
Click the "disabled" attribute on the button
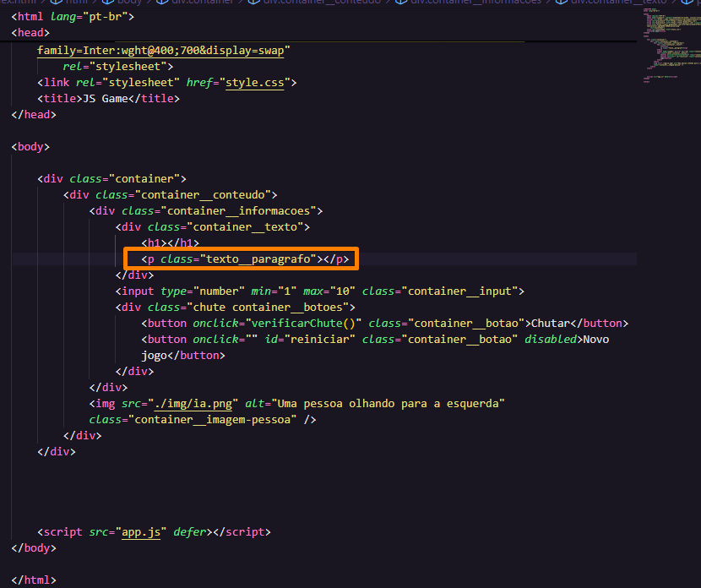pos(551,340)
